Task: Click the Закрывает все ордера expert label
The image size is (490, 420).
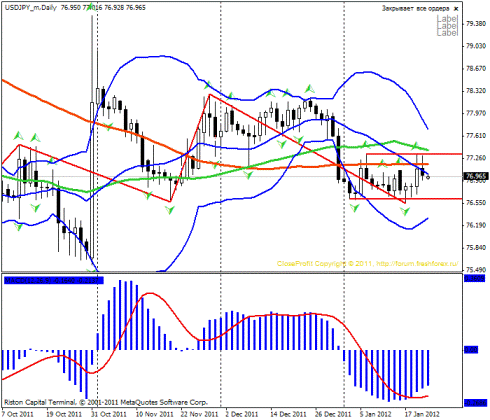Action: point(415,8)
